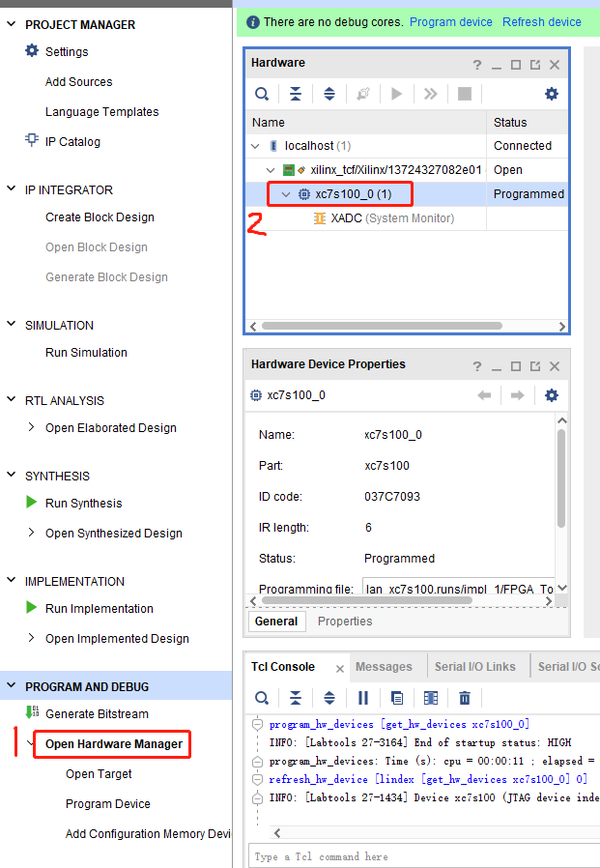The width and height of the screenshot is (600, 868).
Task: Open Hardware Device Properties settings gear
Action: coord(552,395)
